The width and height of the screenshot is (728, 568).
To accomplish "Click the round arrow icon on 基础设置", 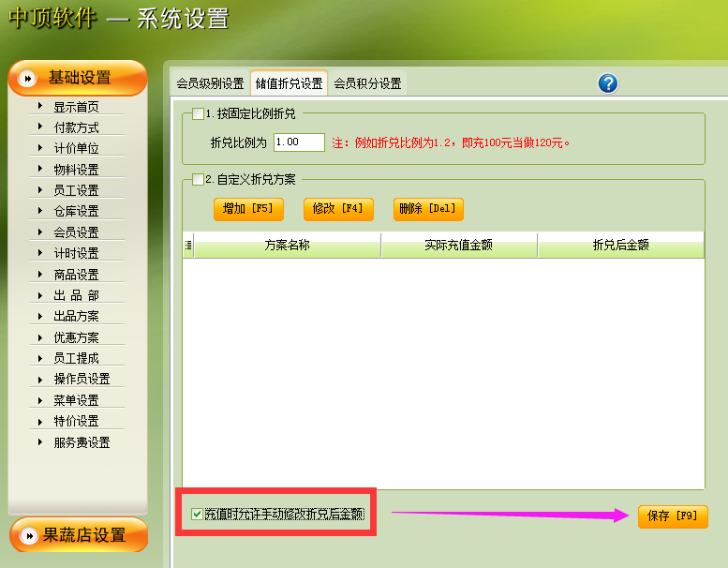I will (x=27, y=79).
